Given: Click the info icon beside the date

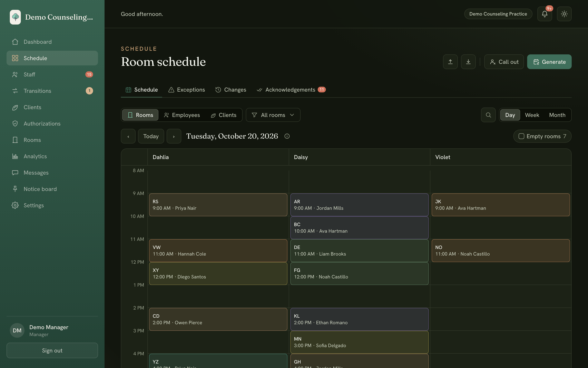Looking at the screenshot, I should 287,136.
